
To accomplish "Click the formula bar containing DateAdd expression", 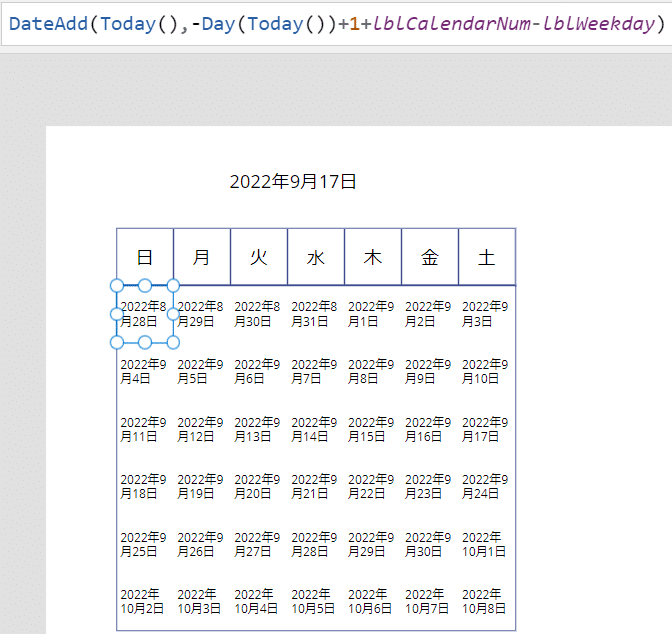I will coord(337,24).
